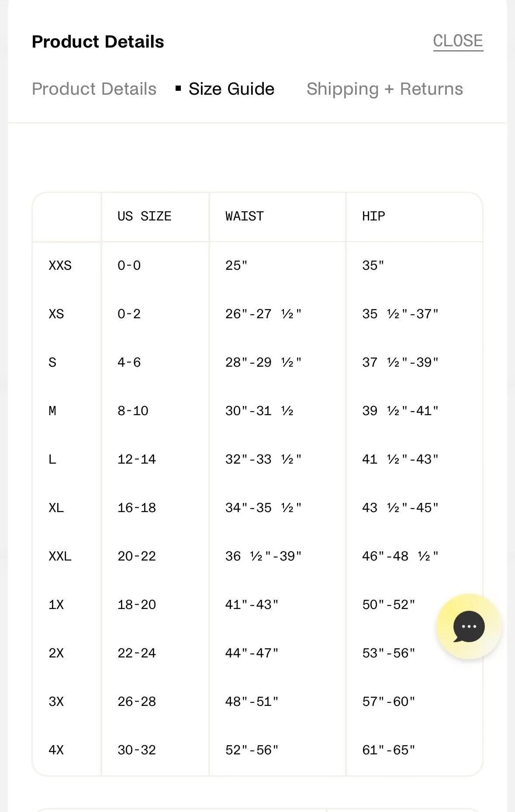Select the XXL size row label
This screenshot has height=812, width=515.
pos(60,556)
